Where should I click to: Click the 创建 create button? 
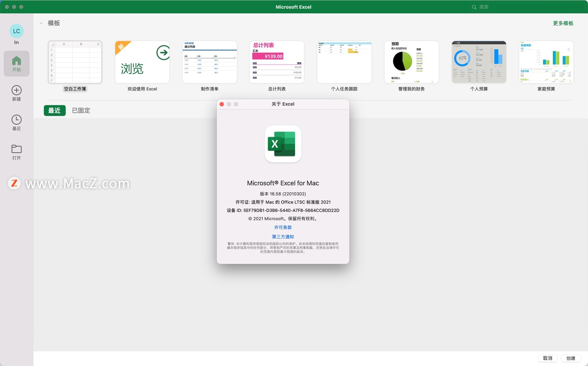coord(571,358)
